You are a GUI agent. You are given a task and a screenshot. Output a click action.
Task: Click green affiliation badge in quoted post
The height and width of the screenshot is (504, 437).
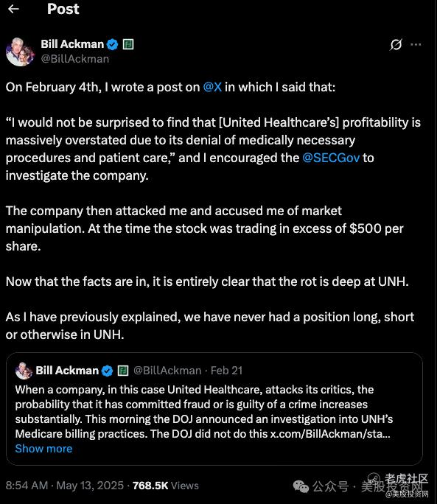coord(123,371)
